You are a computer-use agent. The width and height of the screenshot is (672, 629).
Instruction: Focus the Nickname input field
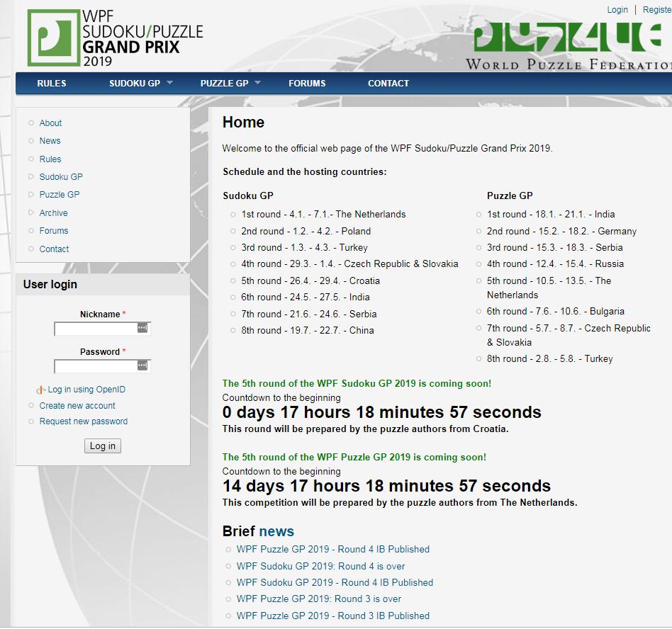tap(102, 329)
